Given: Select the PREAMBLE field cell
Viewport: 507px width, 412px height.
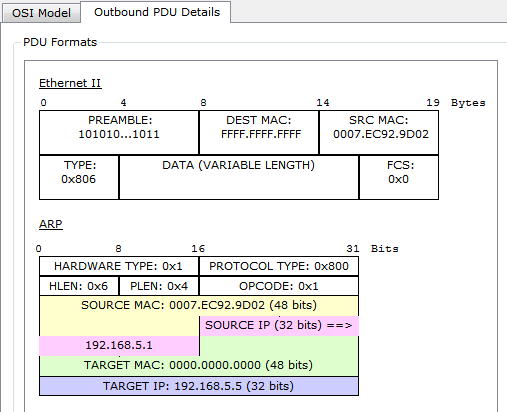Looking at the screenshot, I should (119, 132).
